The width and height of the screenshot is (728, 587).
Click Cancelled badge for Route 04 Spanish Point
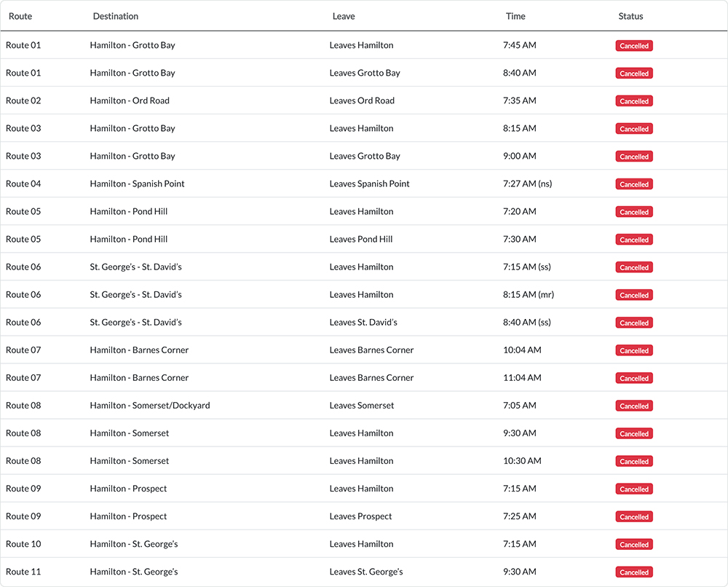pyautogui.click(x=634, y=184)
